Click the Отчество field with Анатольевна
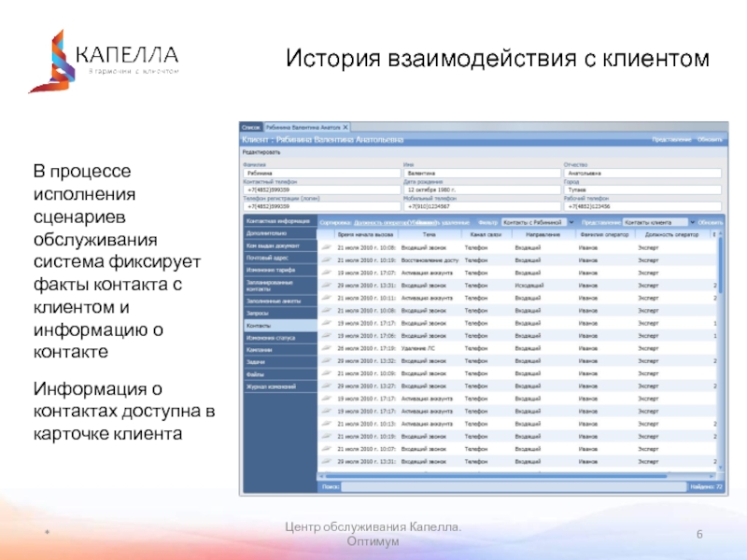 [642, 174]
